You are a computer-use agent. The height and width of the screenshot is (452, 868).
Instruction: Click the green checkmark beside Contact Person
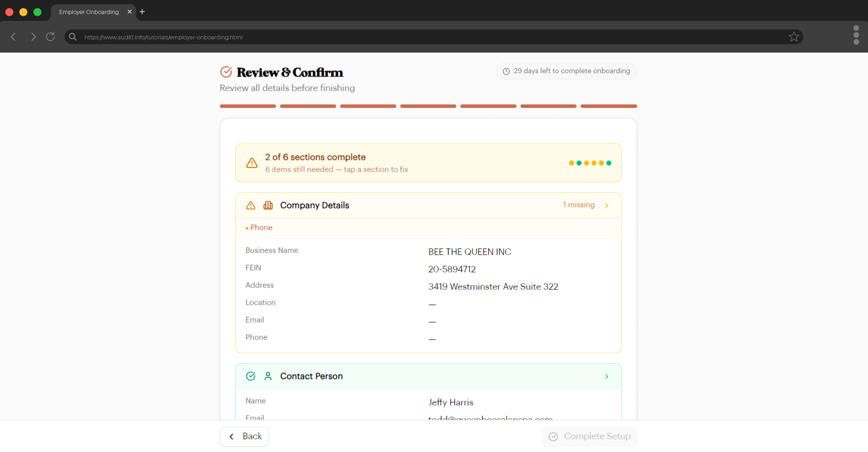[x=251, y=376]
